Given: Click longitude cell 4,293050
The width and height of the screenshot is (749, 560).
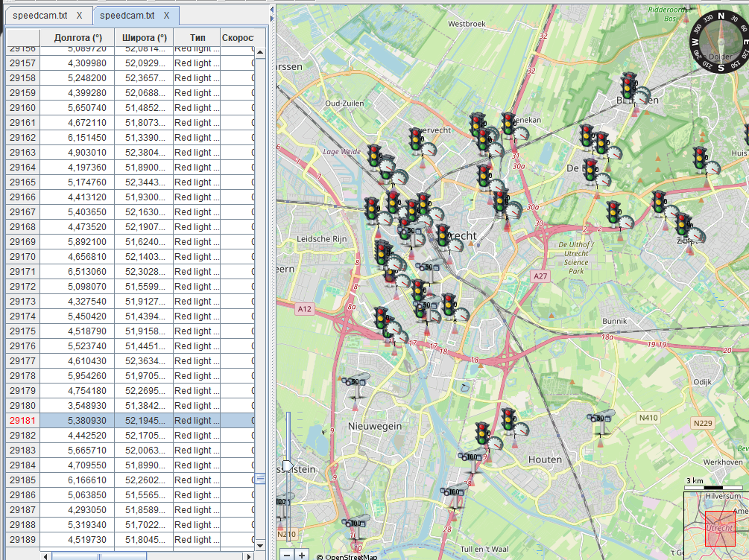Looking at the screenshot, I should click(78, 510).
